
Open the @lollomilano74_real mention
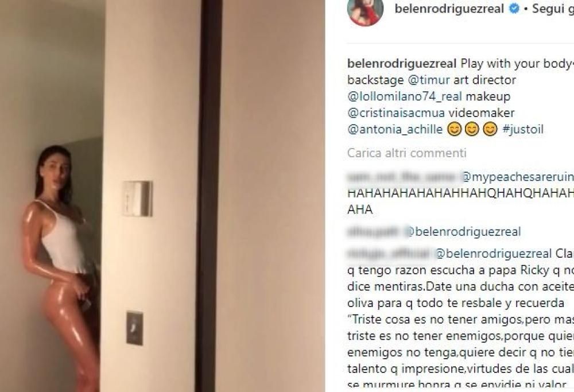pyautogui.click(x=405, y=96)
